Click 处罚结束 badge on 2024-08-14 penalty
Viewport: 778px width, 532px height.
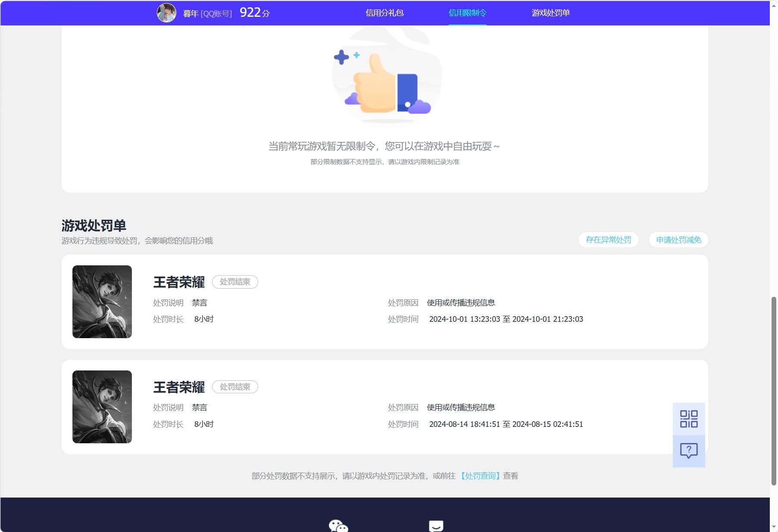tap(235, 387)
